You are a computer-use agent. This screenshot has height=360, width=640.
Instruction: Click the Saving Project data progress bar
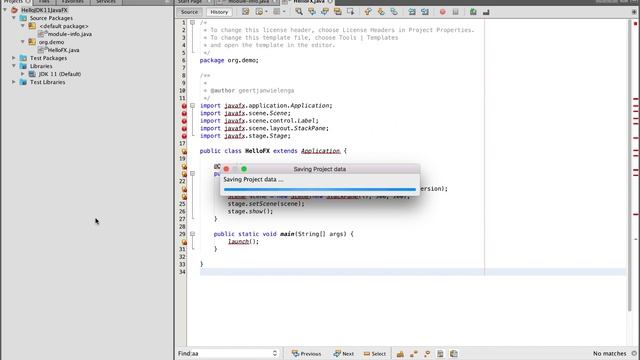pyautogui.click(x=320, y=189)
